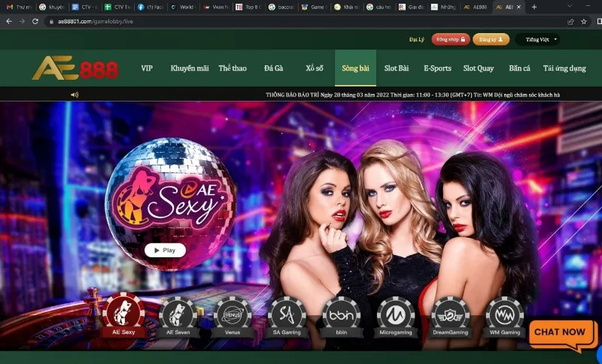Open the AE Sexy provider chip

pyautogui.click(x=123, y=317)
